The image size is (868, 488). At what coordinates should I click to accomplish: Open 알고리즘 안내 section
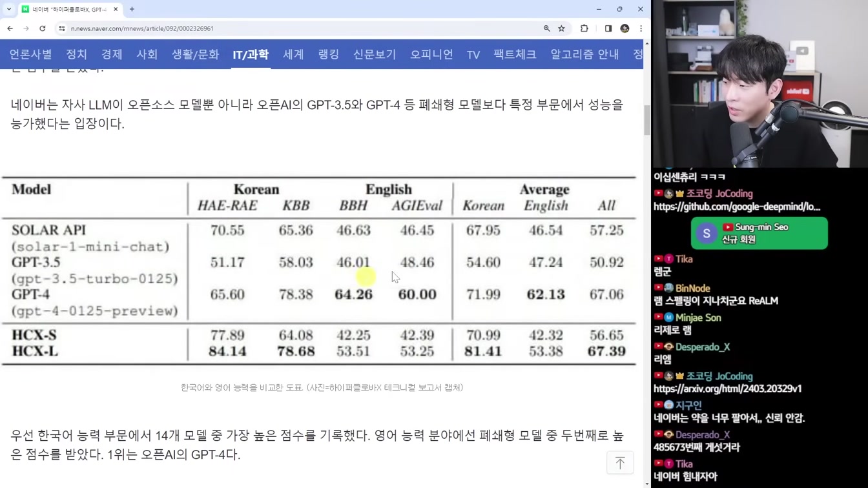coord(584,54)
